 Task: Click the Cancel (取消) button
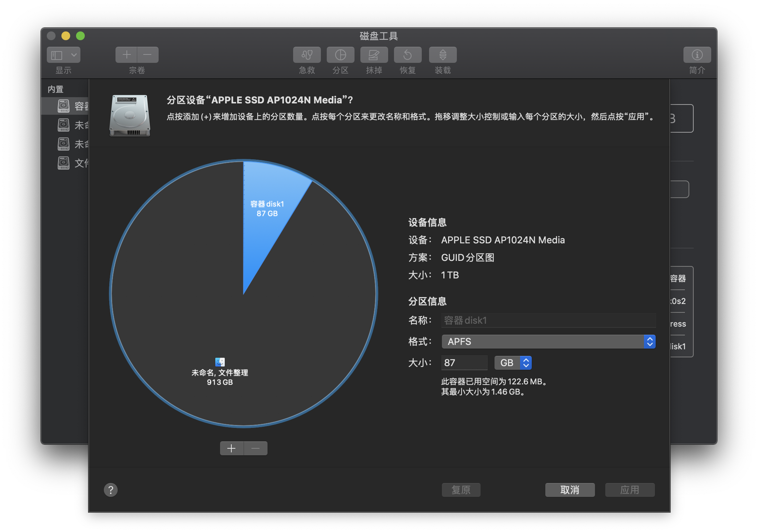(x=570, y=490)
